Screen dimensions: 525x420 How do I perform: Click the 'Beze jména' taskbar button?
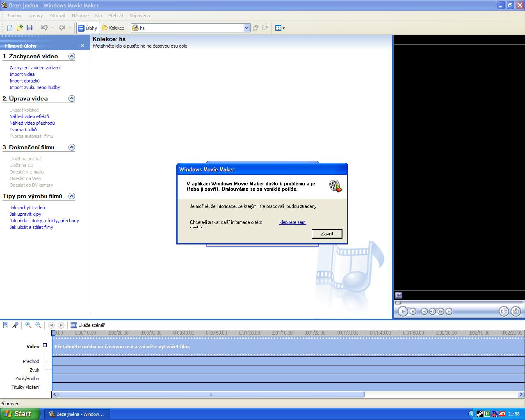click(x=77, y=414)
